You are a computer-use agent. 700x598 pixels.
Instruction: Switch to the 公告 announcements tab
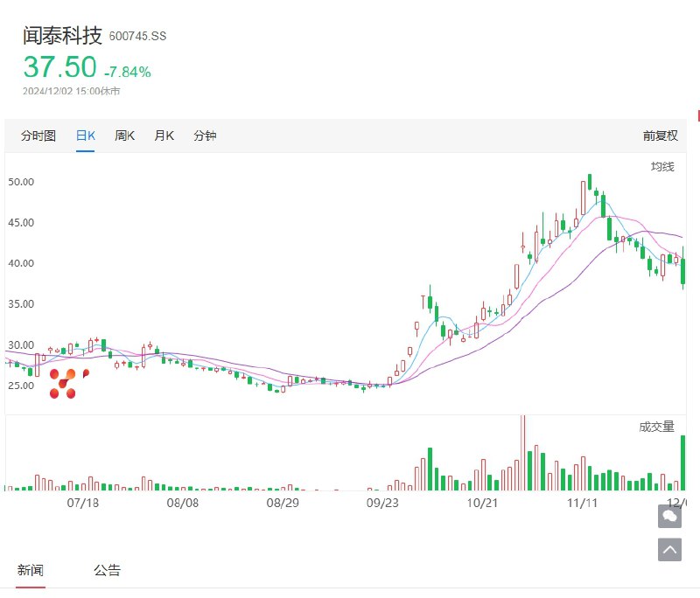point(107,570)
